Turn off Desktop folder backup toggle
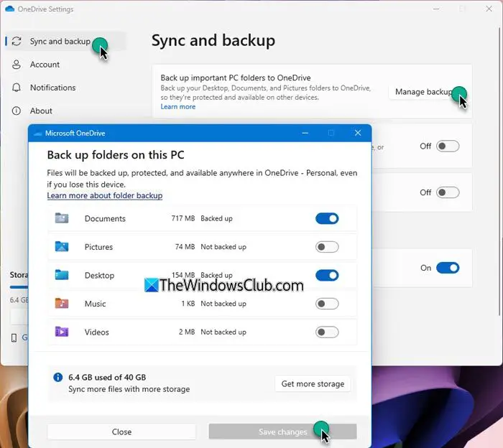 tap(327, 275)
